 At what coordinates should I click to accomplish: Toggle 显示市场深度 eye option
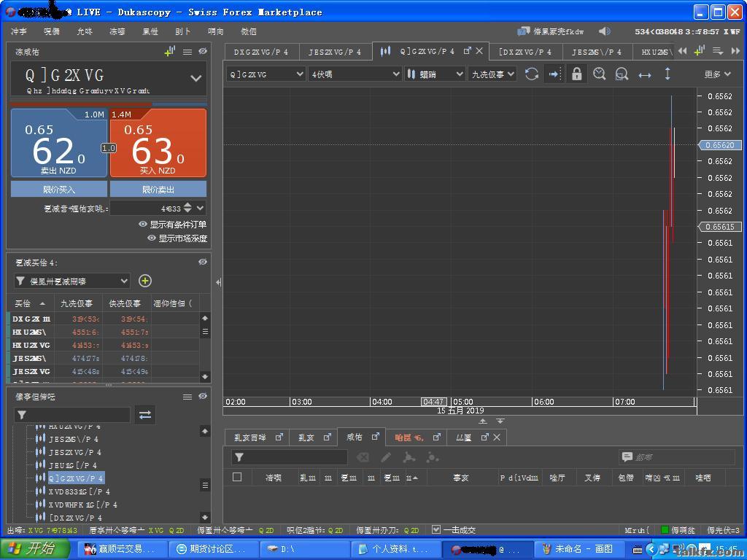coord(177,238)
